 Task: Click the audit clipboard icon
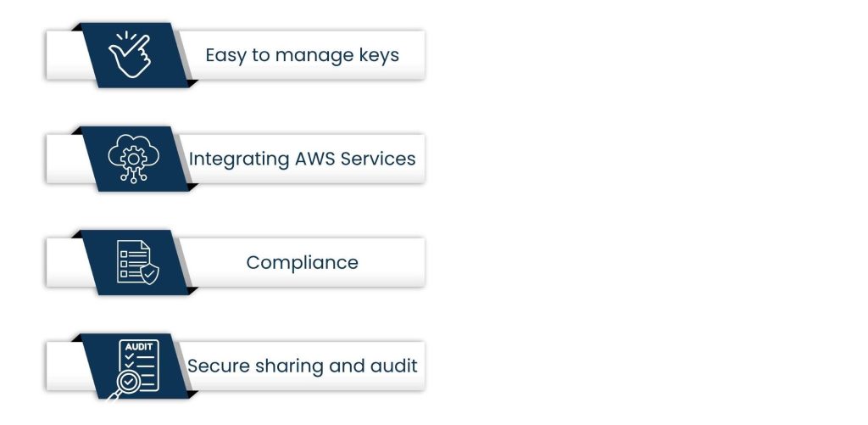pos(138,363)
